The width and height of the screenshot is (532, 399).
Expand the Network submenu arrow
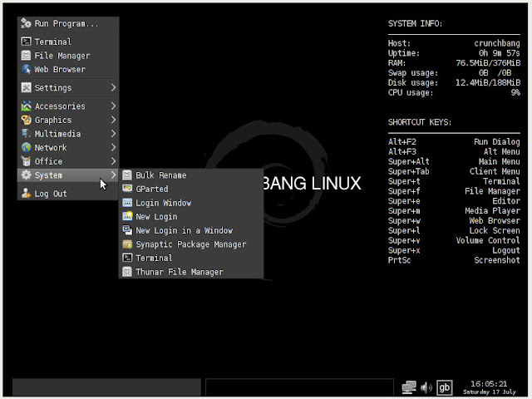point(113,147)
